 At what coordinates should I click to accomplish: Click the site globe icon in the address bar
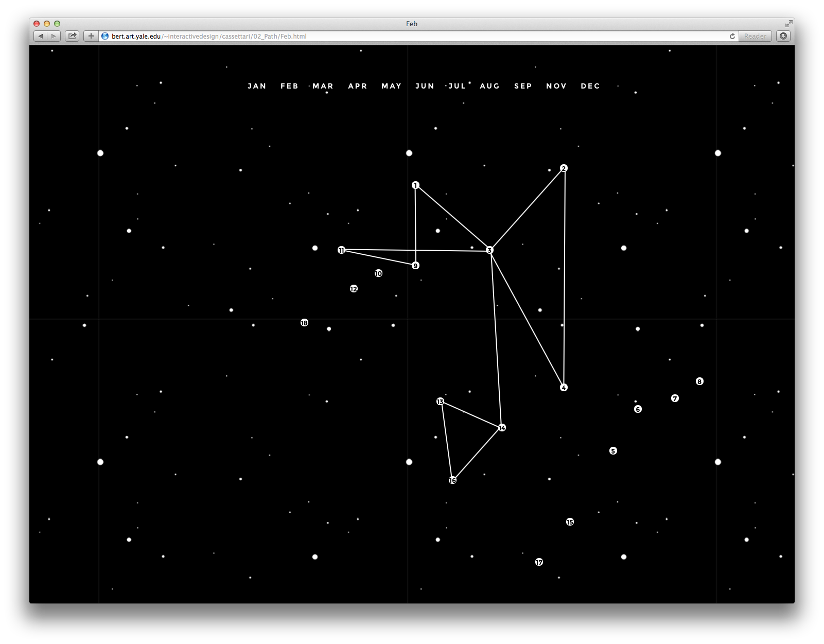pos(105,36)
